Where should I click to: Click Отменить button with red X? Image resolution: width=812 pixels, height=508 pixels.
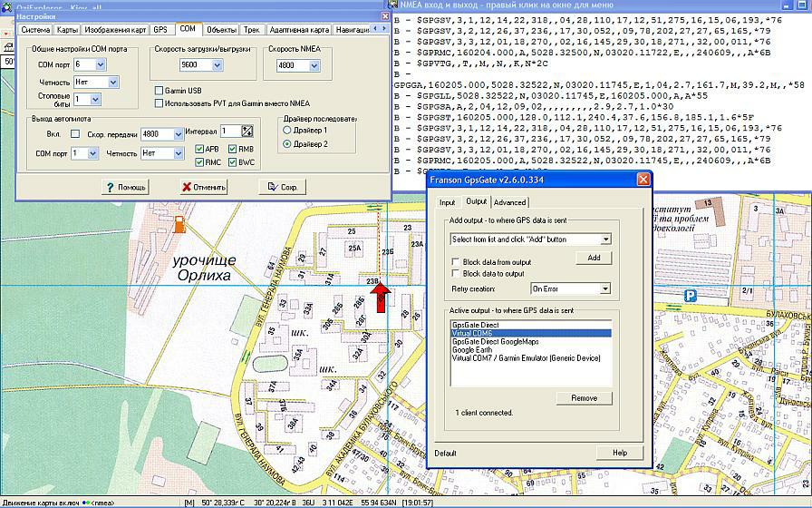(x=203, y=187)
